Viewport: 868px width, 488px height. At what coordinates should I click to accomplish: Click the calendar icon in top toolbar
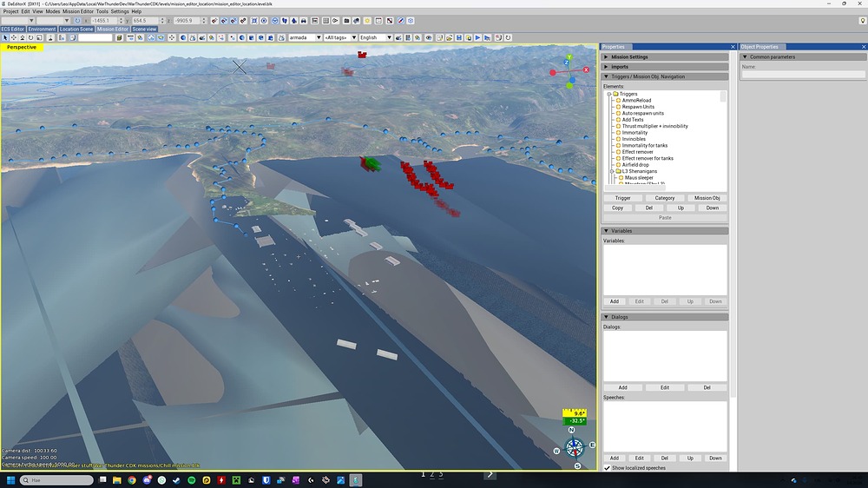click(378, 21)
